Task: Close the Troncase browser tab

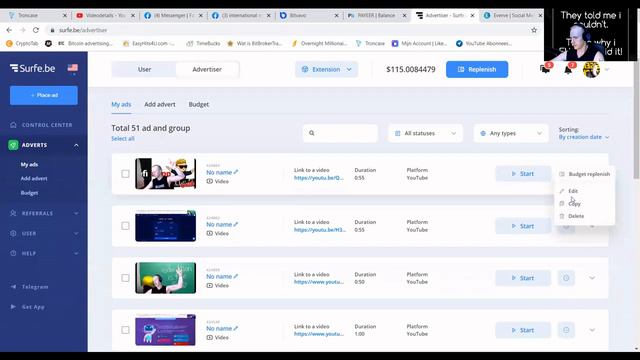Action: coord(64,16)
